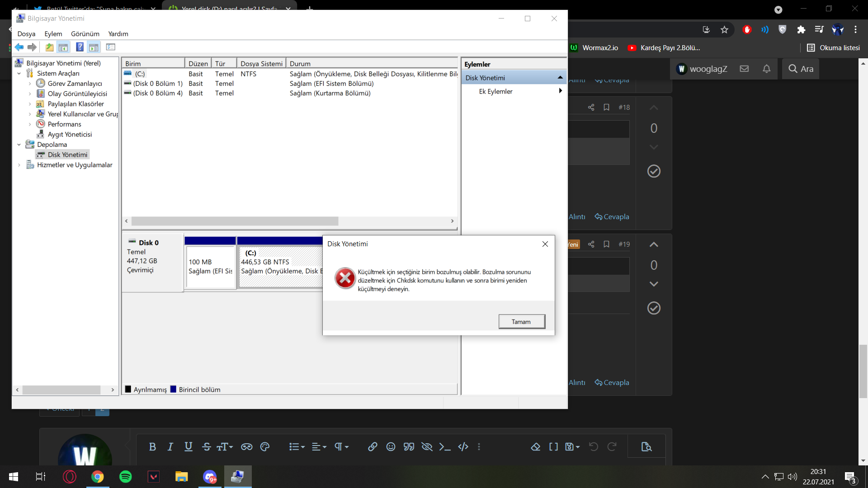The width and height of the screenshot is (868, 488).
Task: Expand the Ek Eylemler submenu arrow
Action: tap(560, 91)
